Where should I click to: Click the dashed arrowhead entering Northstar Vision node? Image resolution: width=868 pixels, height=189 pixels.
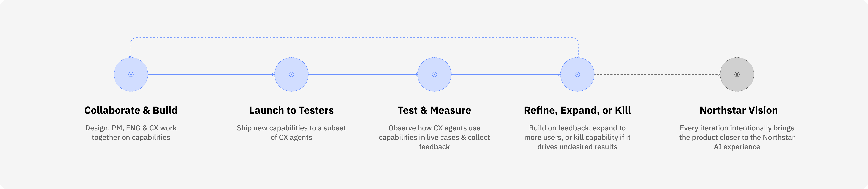click(x=719, y=74)
